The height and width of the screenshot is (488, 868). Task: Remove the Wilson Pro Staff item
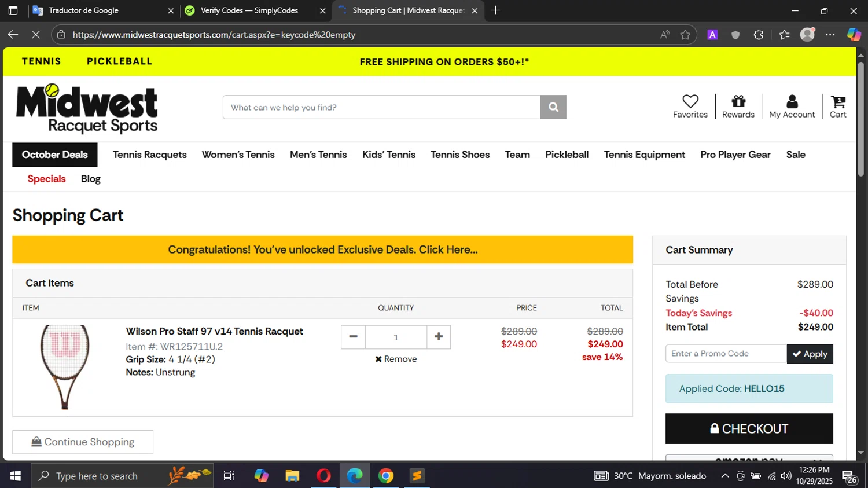tap(396, 359)
